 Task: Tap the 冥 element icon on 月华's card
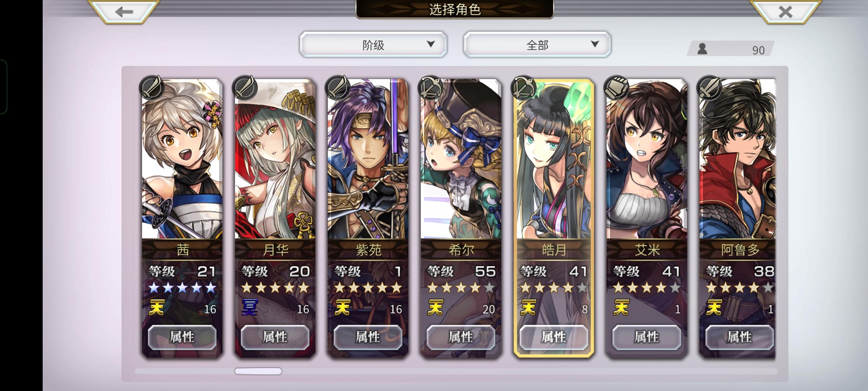(x=250, y=308)
